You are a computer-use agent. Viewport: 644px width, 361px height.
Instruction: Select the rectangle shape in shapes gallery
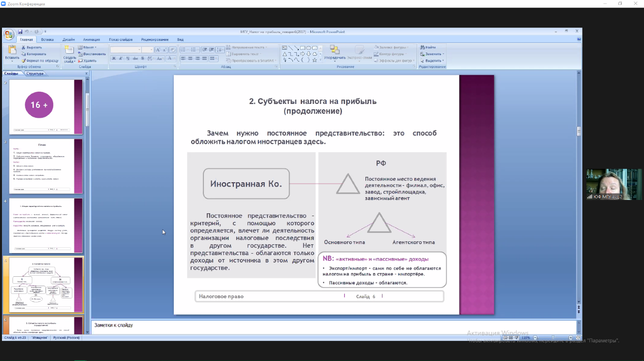pos(302,48)
